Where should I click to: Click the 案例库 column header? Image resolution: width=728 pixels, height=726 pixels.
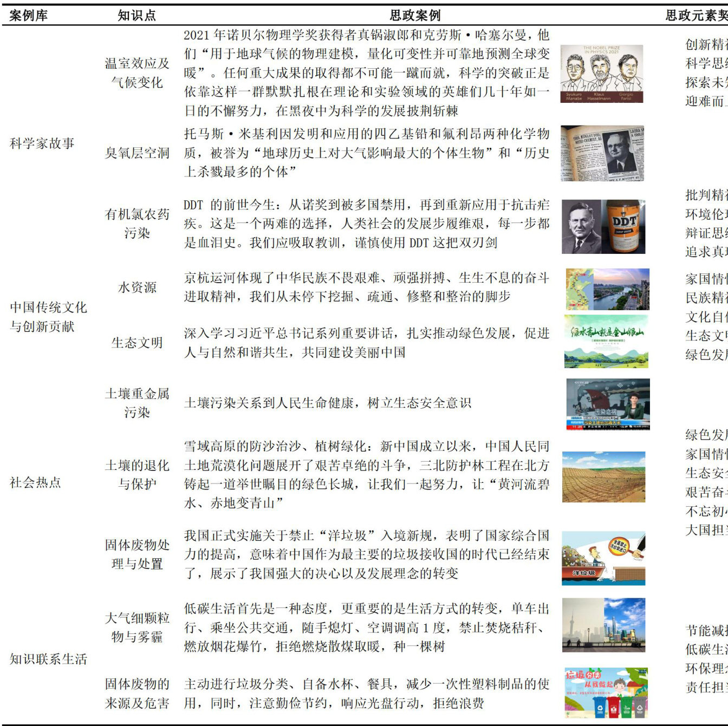pos(29,15)
